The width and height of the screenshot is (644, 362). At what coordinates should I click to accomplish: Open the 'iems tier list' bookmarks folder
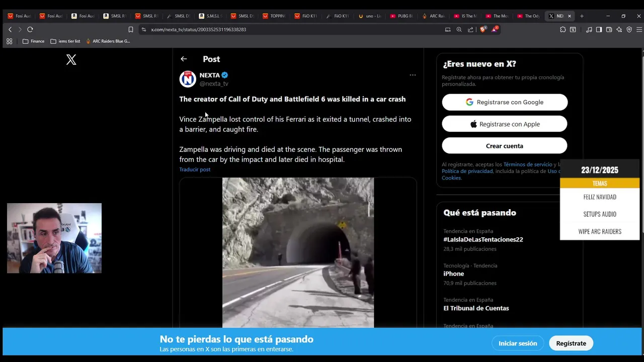(x=65, y=41)
